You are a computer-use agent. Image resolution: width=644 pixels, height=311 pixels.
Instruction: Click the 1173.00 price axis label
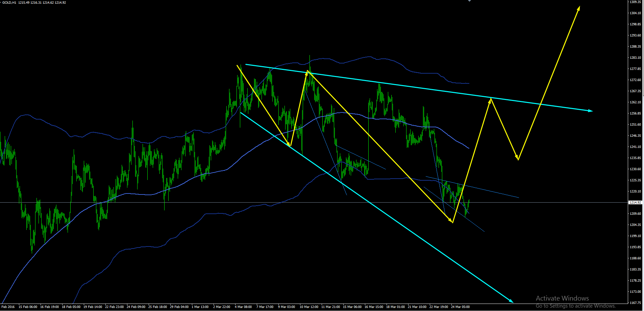coord(636,292)
